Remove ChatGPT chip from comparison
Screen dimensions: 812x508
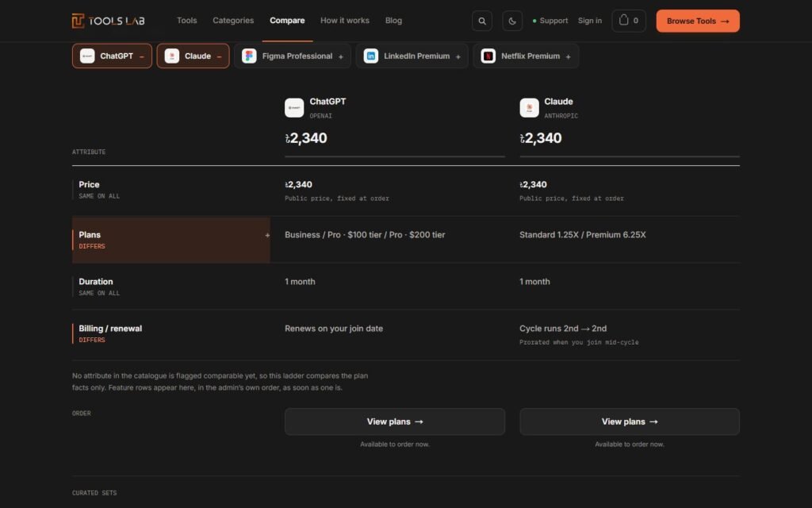141,56
